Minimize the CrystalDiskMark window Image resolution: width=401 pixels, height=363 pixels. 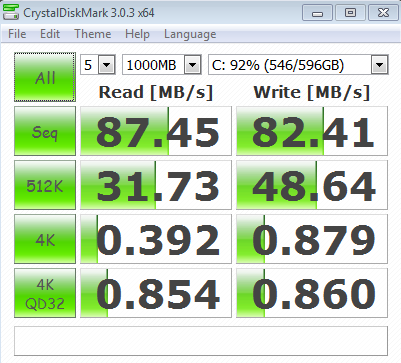(317, 13)
